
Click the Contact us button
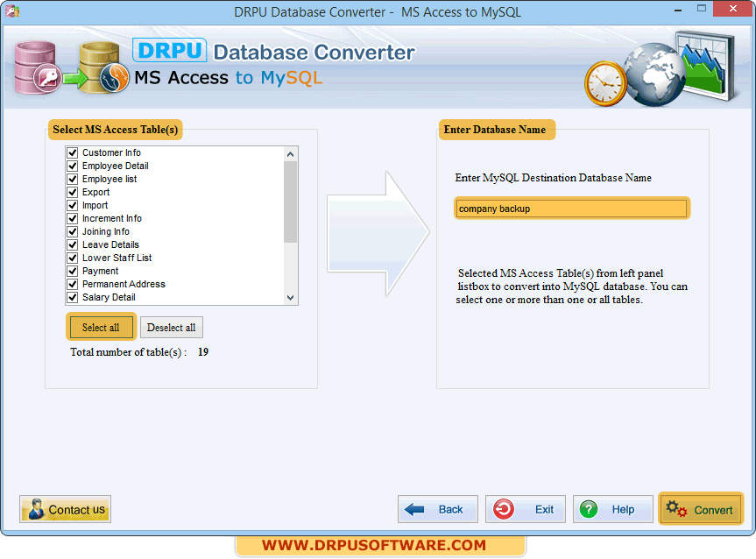(x=65, y=509)
